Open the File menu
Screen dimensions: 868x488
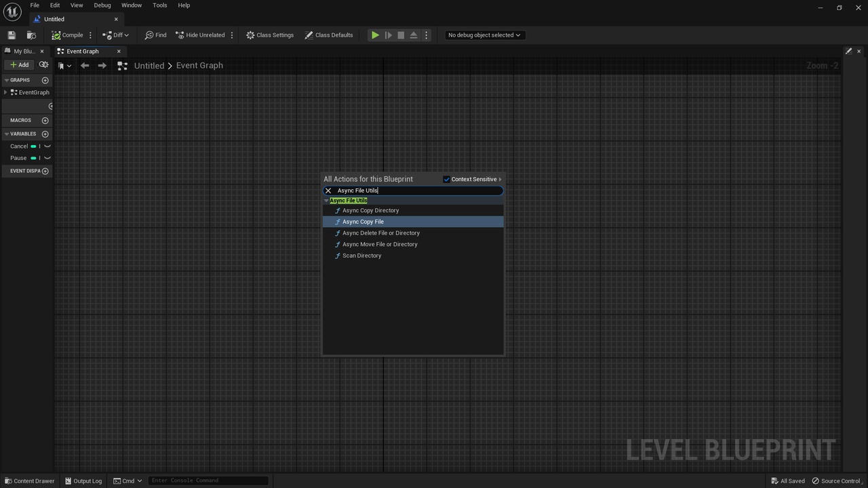pyautogui.click(x=35, y=5)
